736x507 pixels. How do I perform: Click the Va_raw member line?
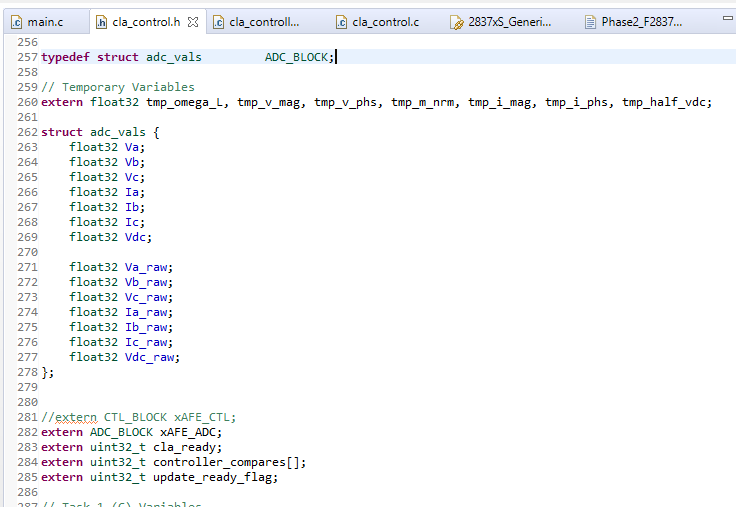121,268
